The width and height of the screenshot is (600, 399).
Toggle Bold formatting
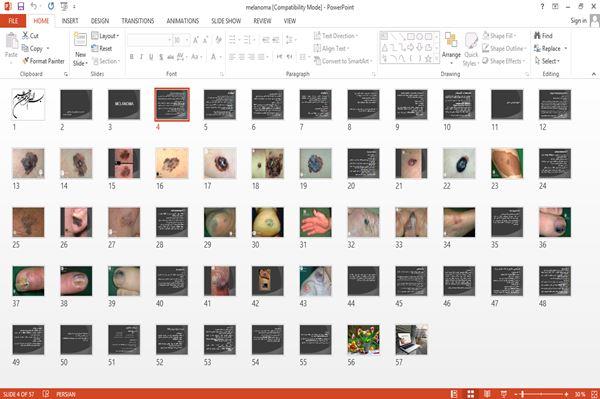(132, 57)
